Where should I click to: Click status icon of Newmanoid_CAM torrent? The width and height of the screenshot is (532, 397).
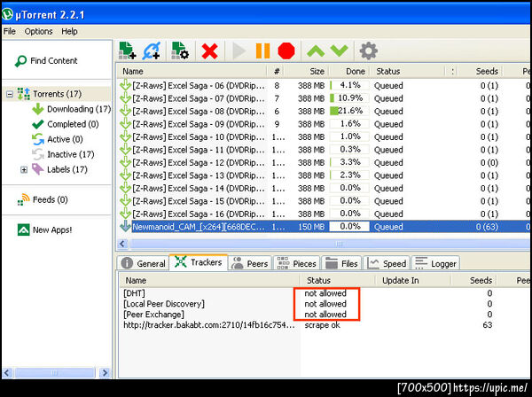pos(126,227)
